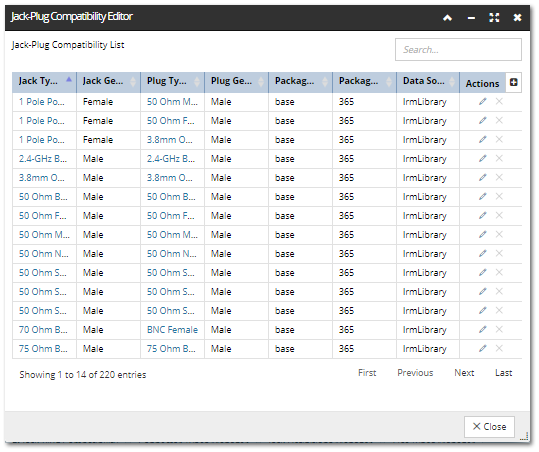Click the Close button at the bottom
The height and width of the screenshot is (452, 539).
(489, 427)
